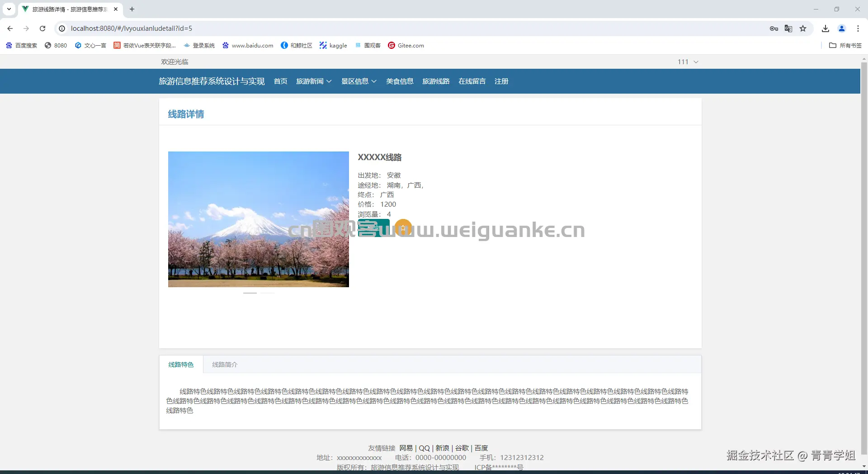Click the teal button under the view count
The width and height of the screenshot is (868, 474).
point(373,228)
